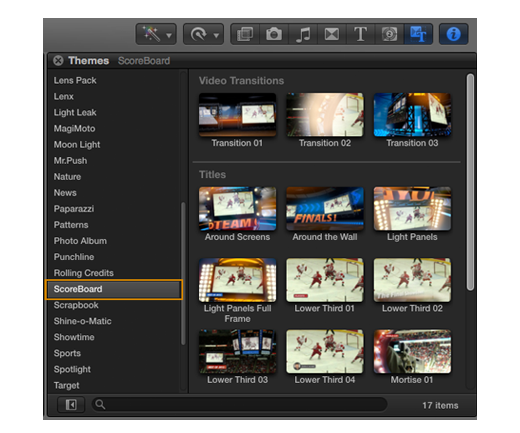The image size is (520, 433).
Task: Pick the Mortise 01 title thumbnail
Action: (412, 351)
